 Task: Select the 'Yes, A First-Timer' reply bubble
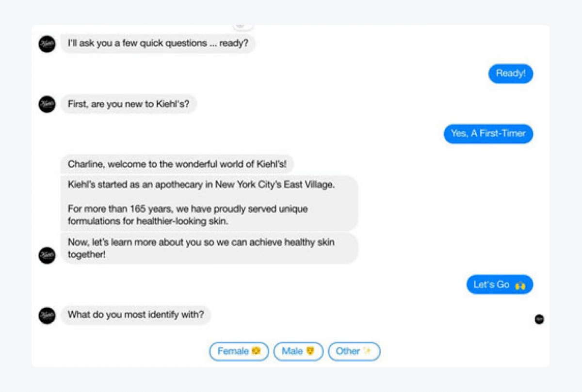(488, 134)
